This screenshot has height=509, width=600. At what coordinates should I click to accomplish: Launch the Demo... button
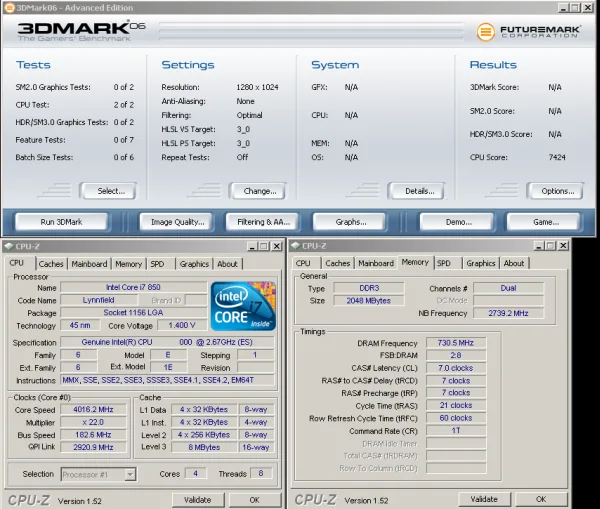pyautogui.click(x=457, y=222)
